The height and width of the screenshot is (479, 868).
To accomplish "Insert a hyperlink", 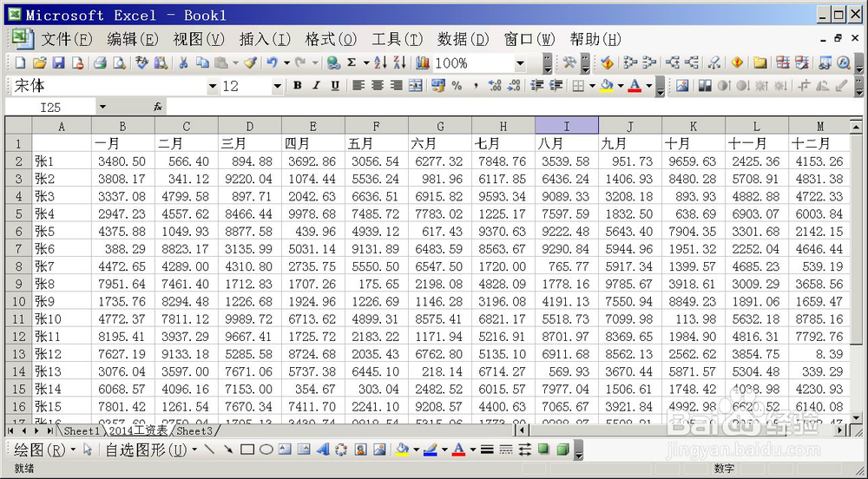I will click(x=333, y=63).
